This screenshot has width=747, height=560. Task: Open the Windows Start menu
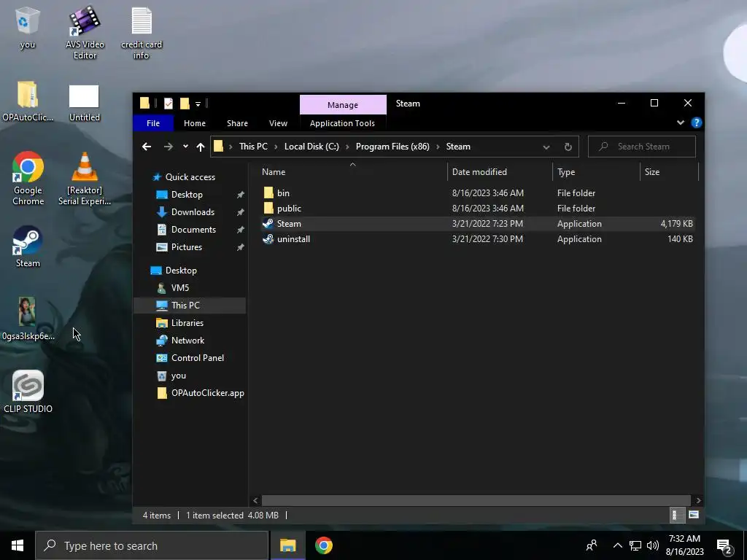click(x=18, y=545)
